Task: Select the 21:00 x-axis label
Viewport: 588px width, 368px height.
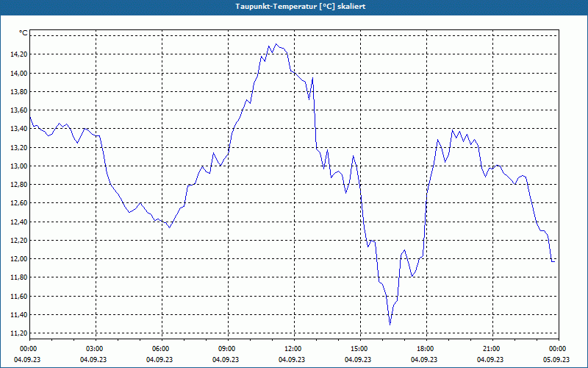Action: pyautogui.click(x=492, y=349)
